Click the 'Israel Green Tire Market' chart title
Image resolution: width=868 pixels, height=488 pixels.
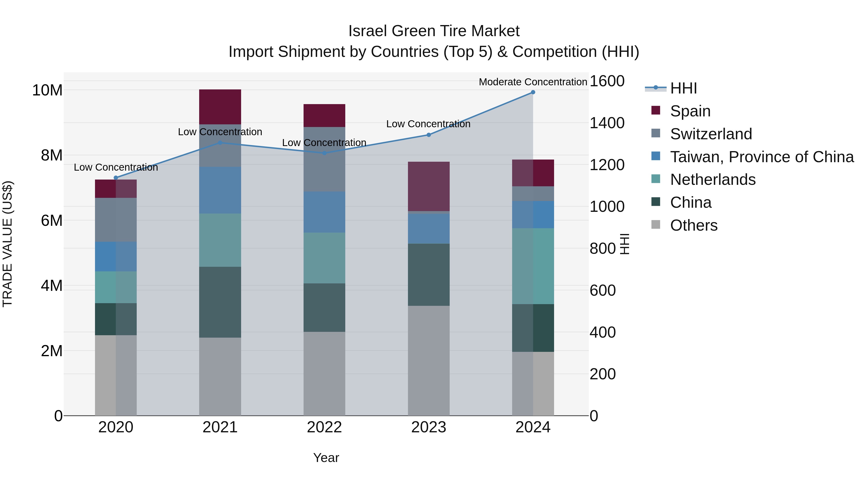click(x=434, y=31)
